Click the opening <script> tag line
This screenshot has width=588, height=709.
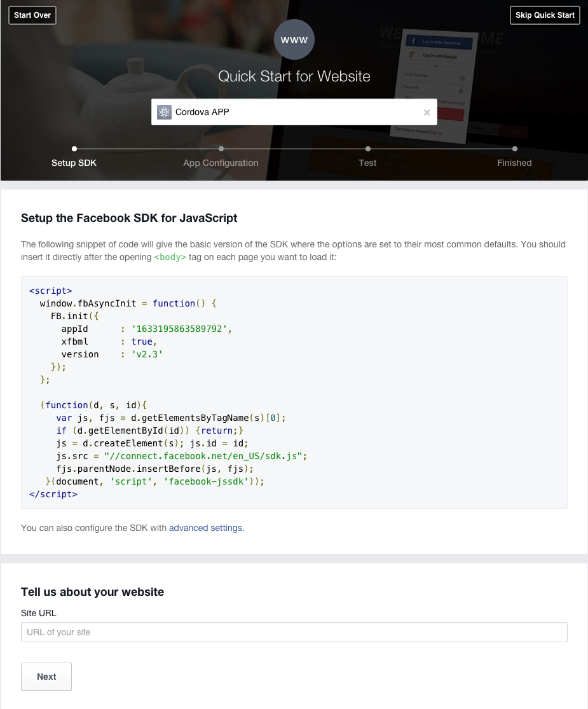tap(51, 291)
